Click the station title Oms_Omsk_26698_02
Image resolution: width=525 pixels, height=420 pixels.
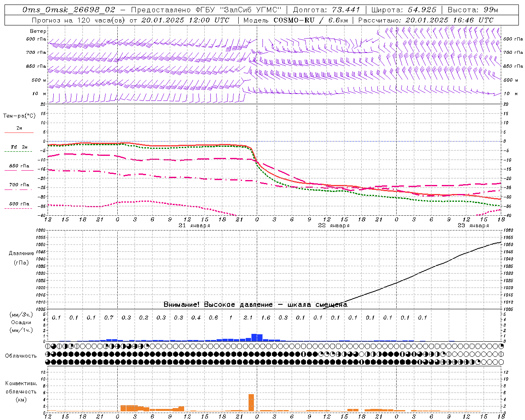(x=69, y=10)
